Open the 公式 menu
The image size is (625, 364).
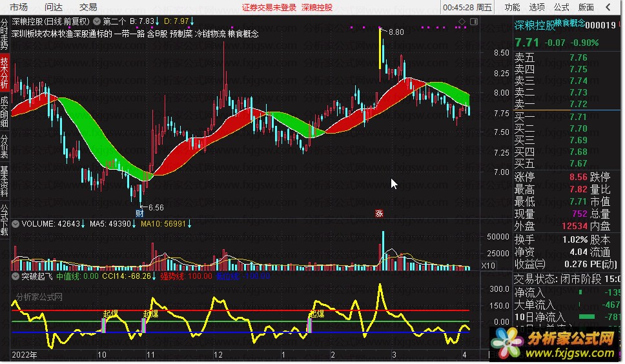coord(561,7)
